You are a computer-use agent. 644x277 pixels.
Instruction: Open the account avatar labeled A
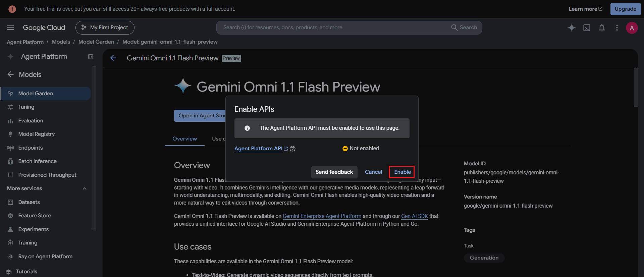tap(632, 28)
